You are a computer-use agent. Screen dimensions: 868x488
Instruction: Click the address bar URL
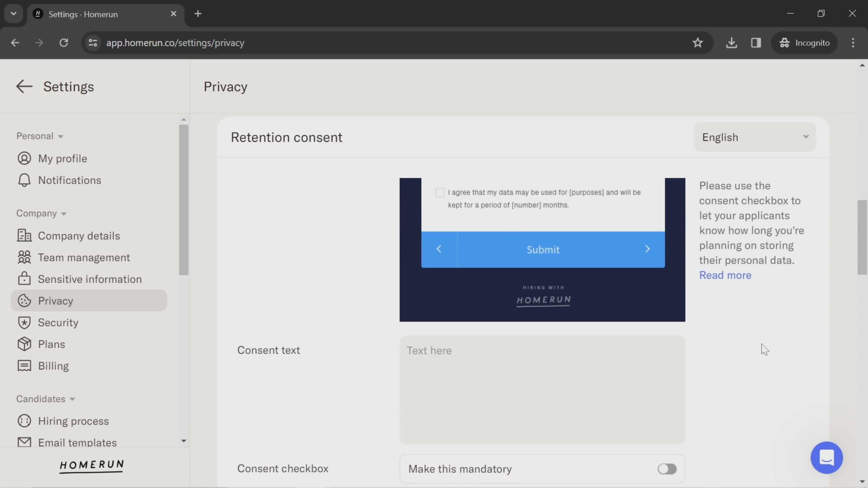175,43
